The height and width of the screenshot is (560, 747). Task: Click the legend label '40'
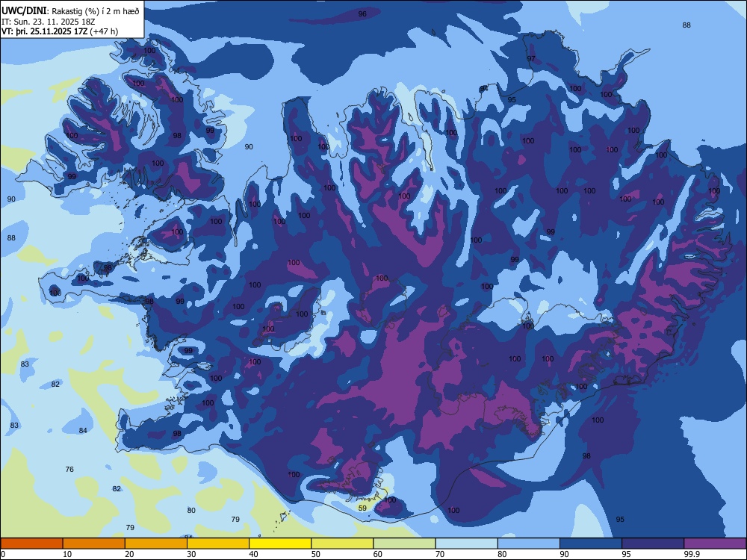[x=253, y=554]
